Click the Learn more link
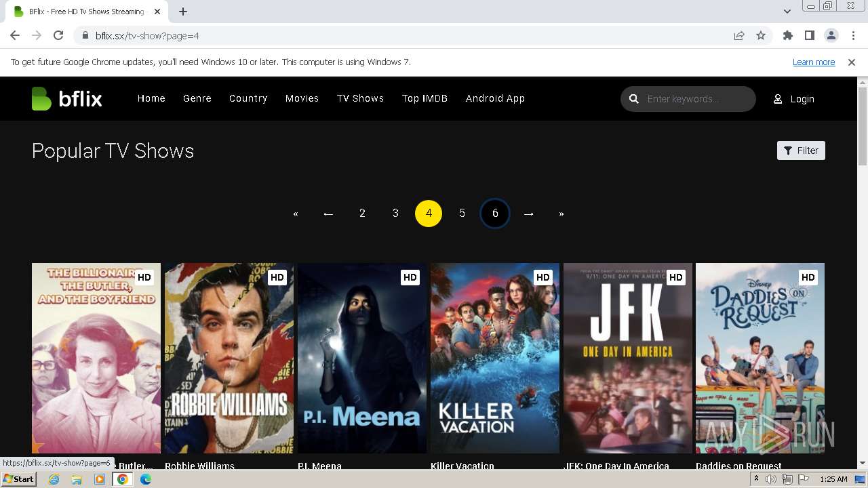This screenshot has width=868, height=488. pos(814,62)
